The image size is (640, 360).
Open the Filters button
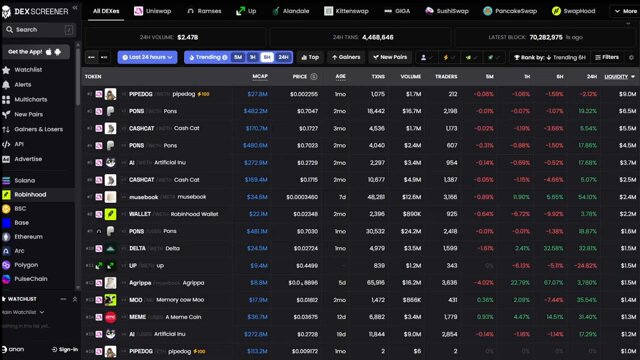[x=607, y=58]
